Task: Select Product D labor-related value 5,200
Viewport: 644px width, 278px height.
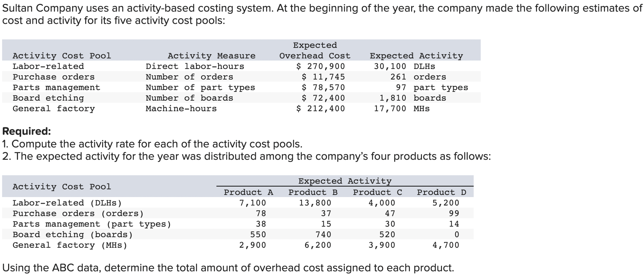Action: [x=446, y=203]
